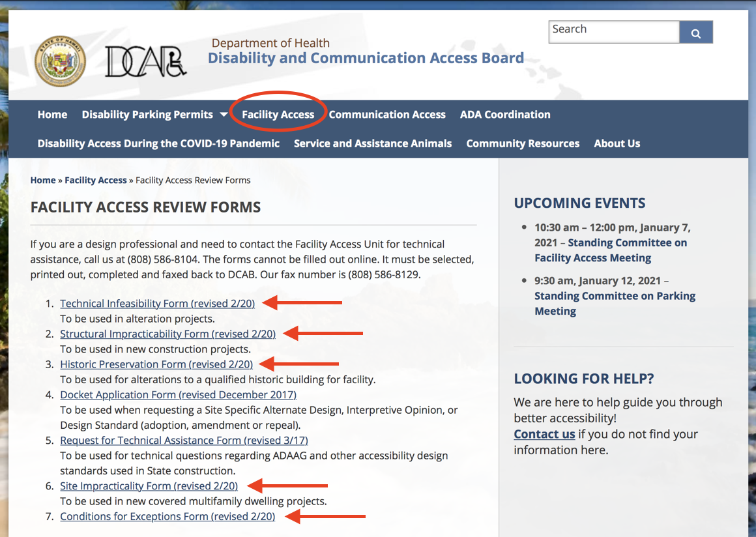The width and height of the screenshot is (756, 537).
Task: Navigate to Service and Assistance Animals
Action: [x=373, y=143]
